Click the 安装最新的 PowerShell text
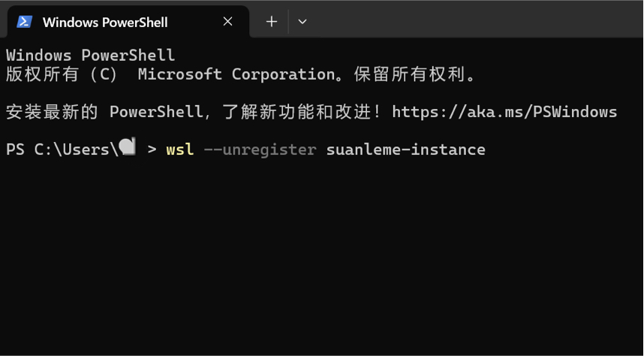 point(104,112)
